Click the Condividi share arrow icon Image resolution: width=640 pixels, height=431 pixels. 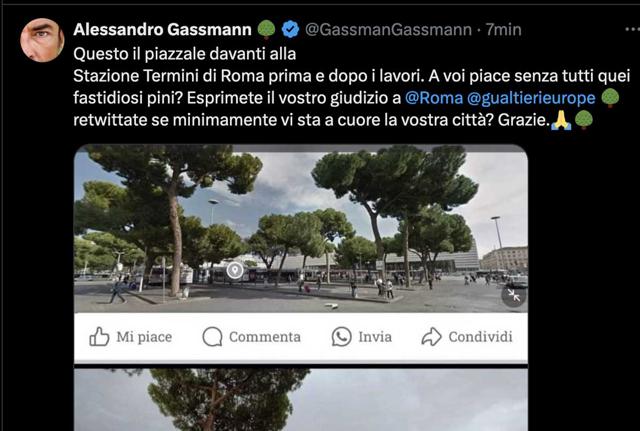point(431,337)
